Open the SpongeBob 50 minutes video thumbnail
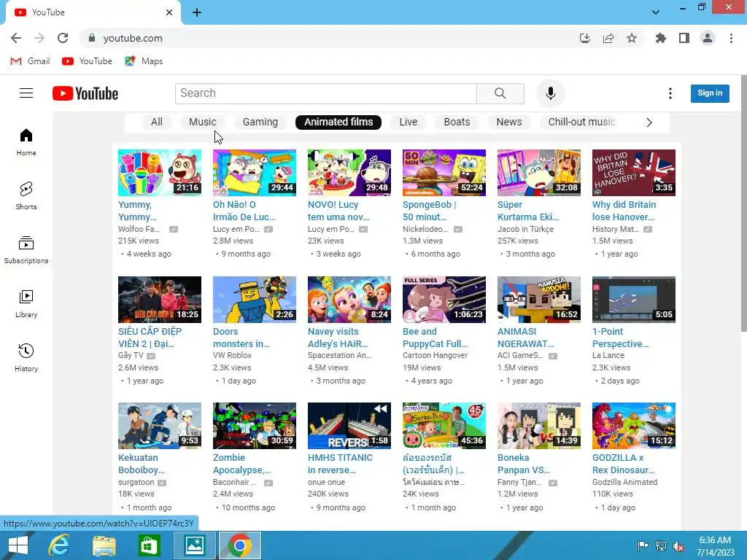 click(444, 173)
